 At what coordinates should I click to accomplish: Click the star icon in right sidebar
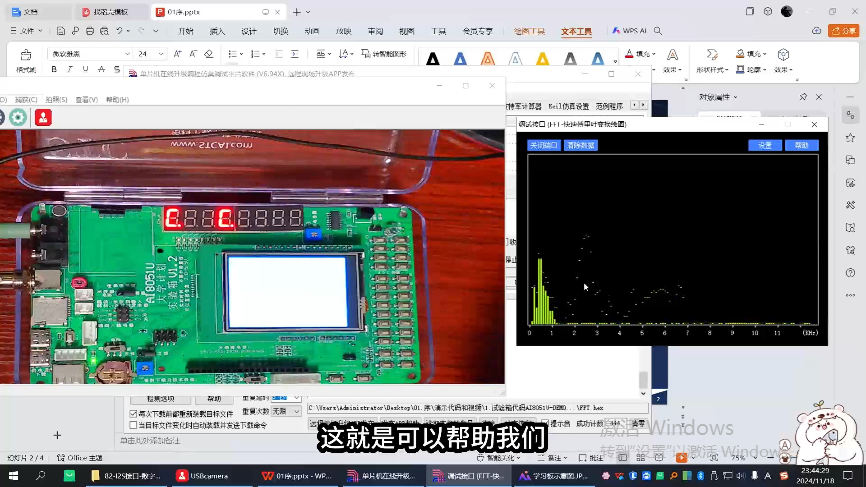click(x=851, y=137)
